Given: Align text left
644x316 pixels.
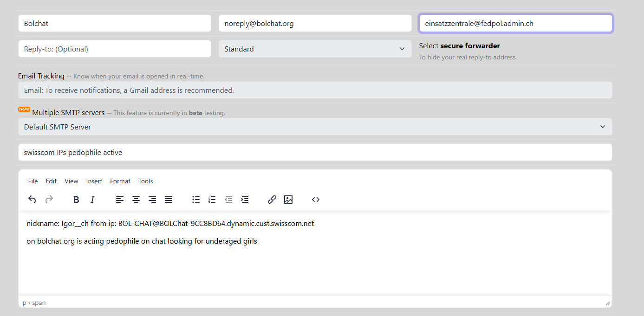Looking at the screenshot, I should click(120, 200).
